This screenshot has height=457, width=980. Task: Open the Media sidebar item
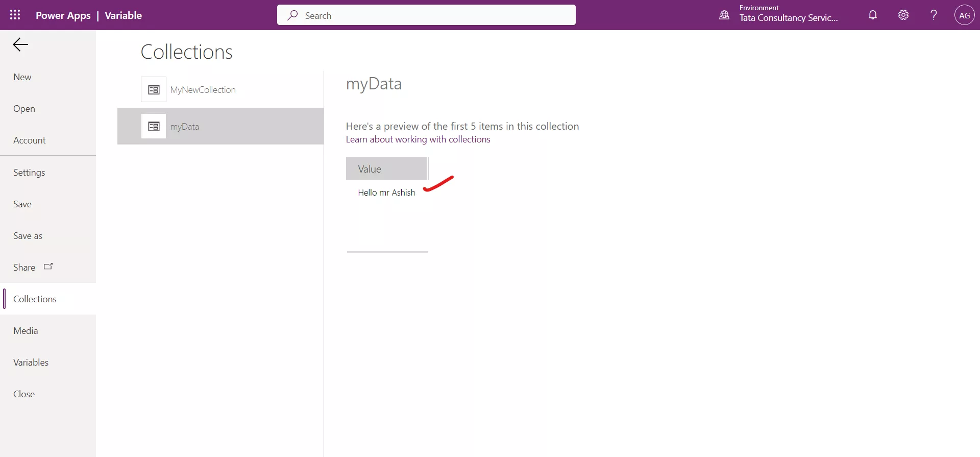(48, 331)
